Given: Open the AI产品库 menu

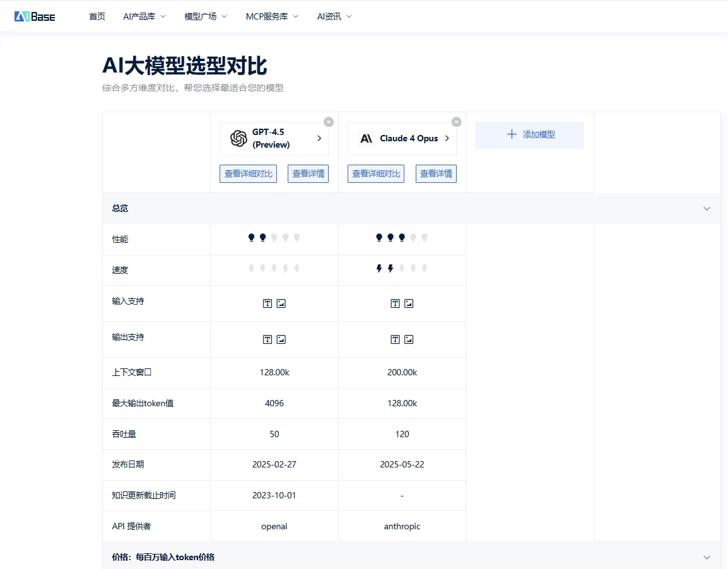Looking at the screenshot, I should coord(144,16).
